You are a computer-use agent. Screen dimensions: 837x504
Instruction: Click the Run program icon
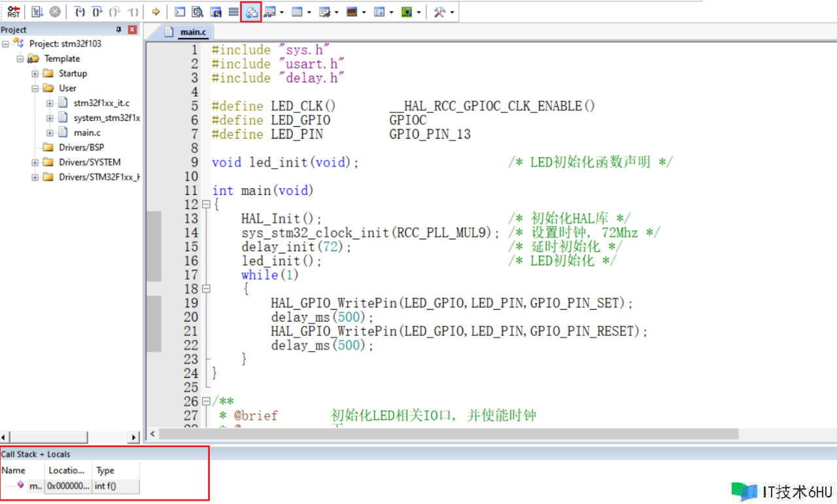coord(37,12)
